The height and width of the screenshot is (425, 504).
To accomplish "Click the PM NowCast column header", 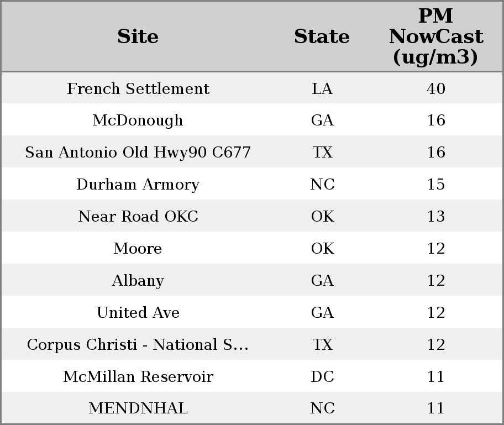I will point(435,36).
